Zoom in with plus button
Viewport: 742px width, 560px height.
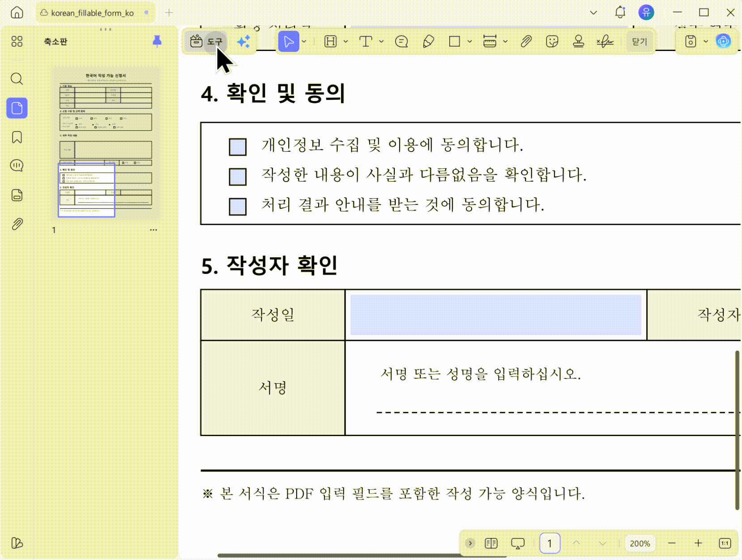coord(698,543)
